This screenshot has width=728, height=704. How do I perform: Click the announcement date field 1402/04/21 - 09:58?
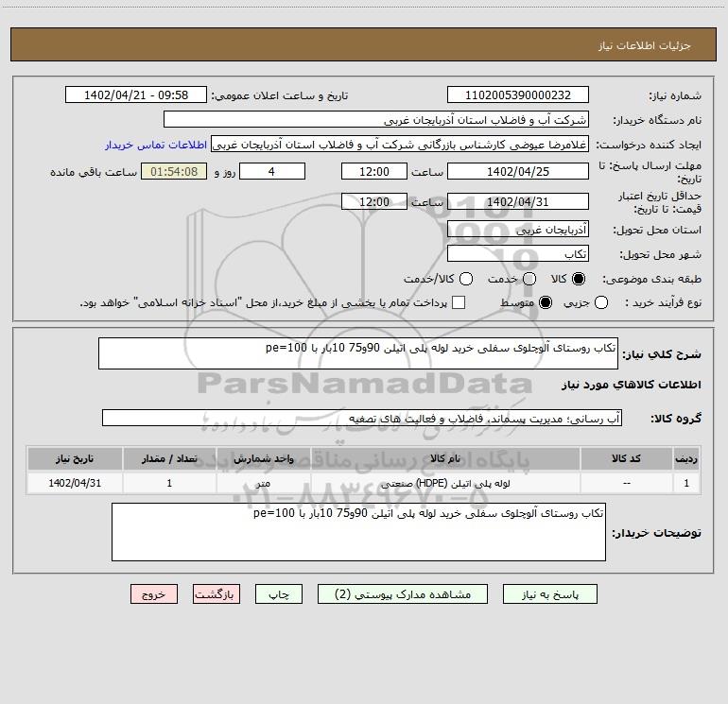click(x=136, y=94)
